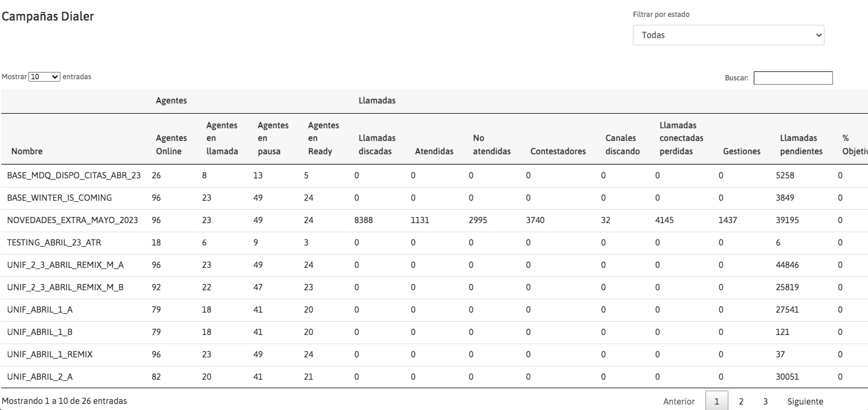The image size is (868, 410).
Task: Click the Buscar search field
Action: 792,78
